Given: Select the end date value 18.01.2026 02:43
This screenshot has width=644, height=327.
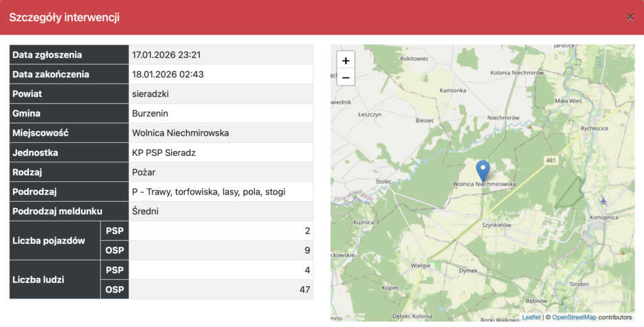Looking at the screenshot, I should (x=167, y=74).
